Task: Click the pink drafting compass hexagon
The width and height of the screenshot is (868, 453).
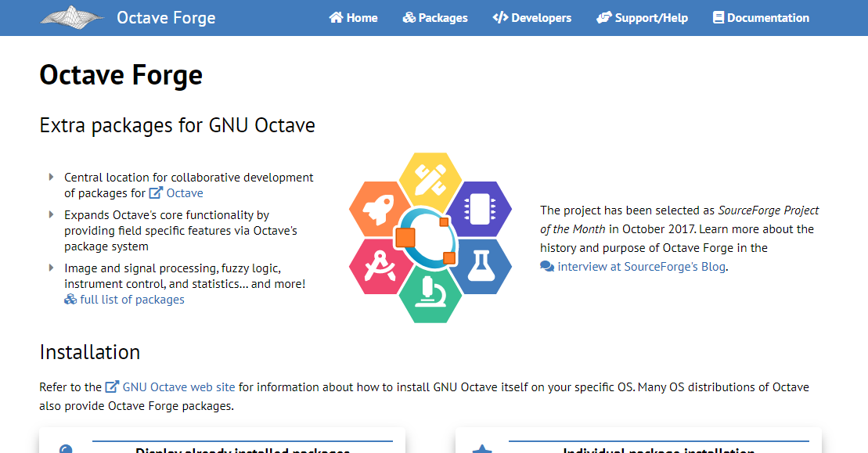Action: coord(380,266)
